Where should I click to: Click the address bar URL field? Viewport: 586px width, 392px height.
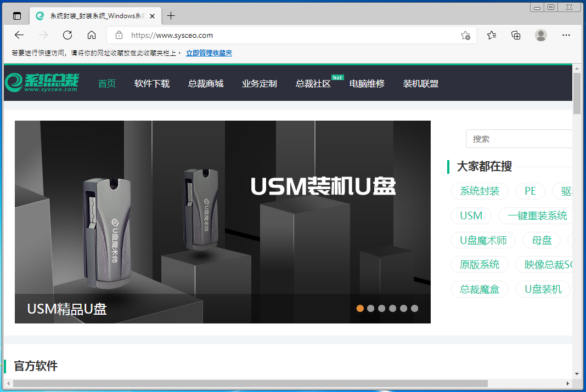click(x=291, y=35)
